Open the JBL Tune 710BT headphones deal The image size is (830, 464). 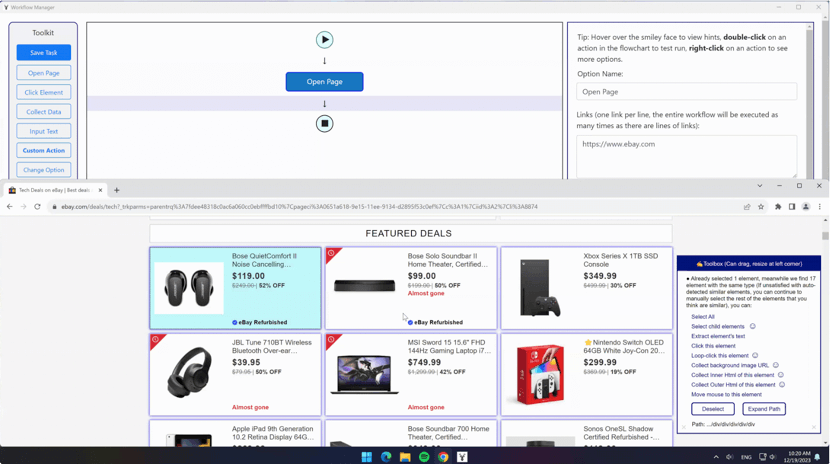236,375
